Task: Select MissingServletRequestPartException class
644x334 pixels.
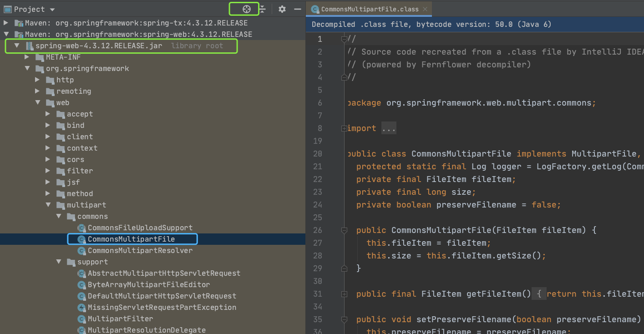Action: (x=162, y=307)
